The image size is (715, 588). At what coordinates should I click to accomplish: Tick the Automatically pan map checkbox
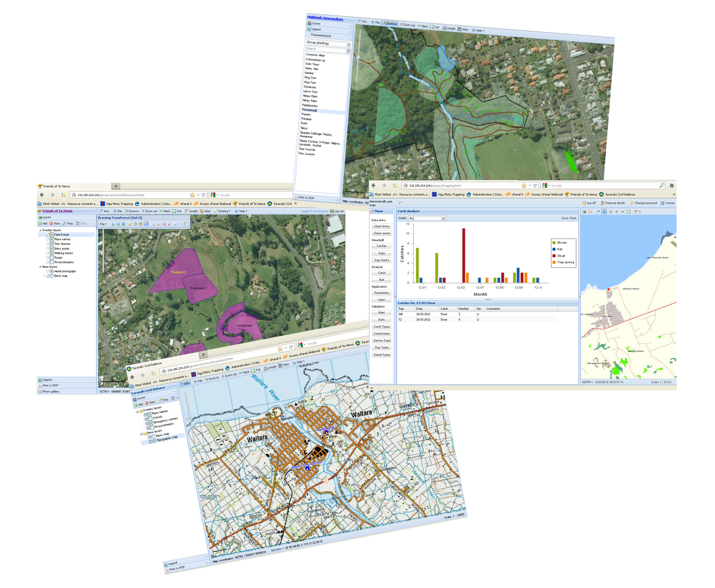[401, 203]
